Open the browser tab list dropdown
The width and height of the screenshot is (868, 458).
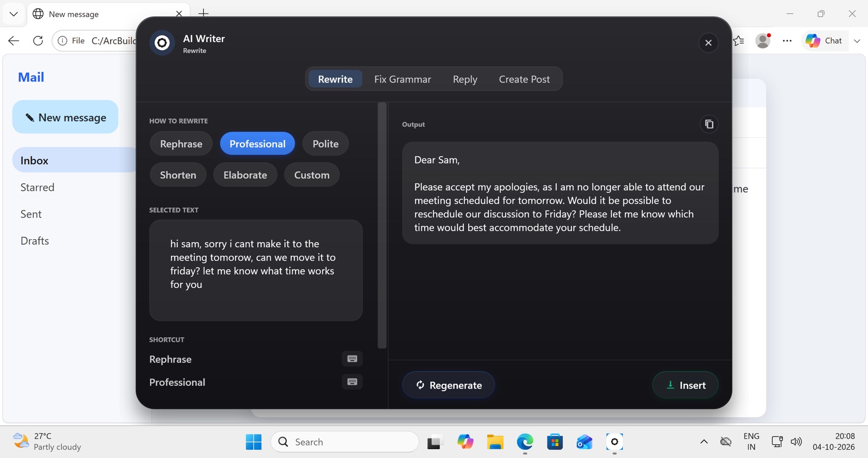(14, 14)
